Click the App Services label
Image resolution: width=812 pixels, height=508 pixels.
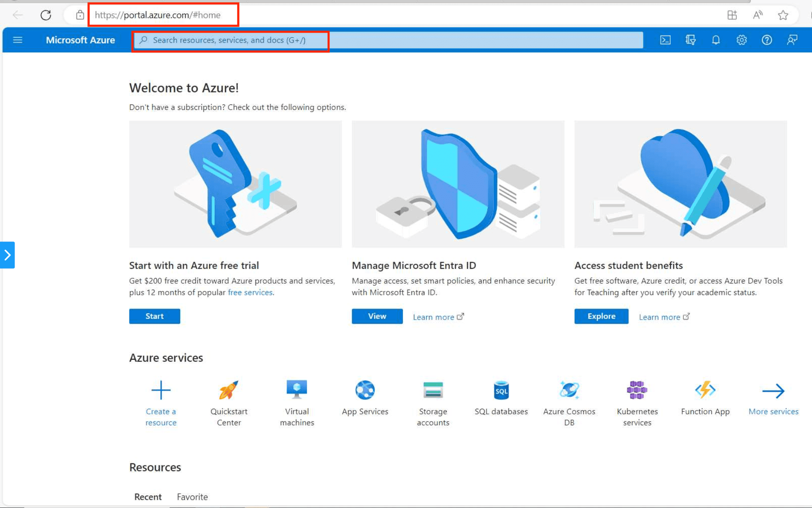click(x=365, y=411)
